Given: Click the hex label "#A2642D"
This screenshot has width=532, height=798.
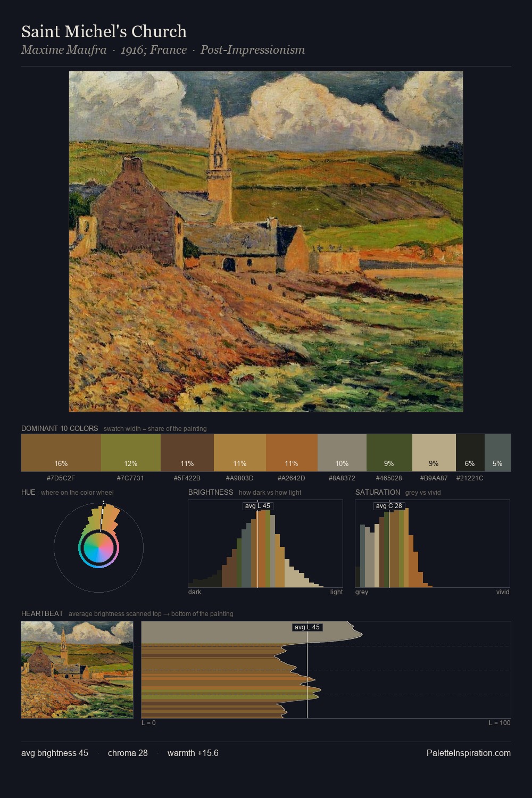Looking at the screenshot, I should 292,478.
